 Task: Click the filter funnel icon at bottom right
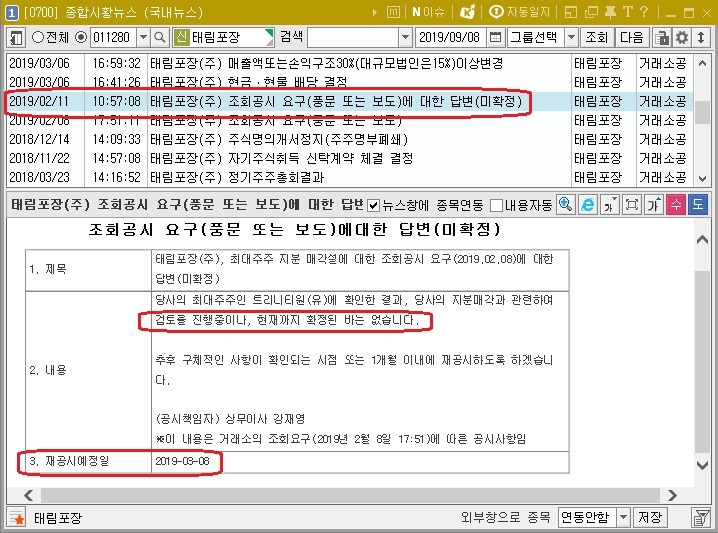click(x=701, y=518)
